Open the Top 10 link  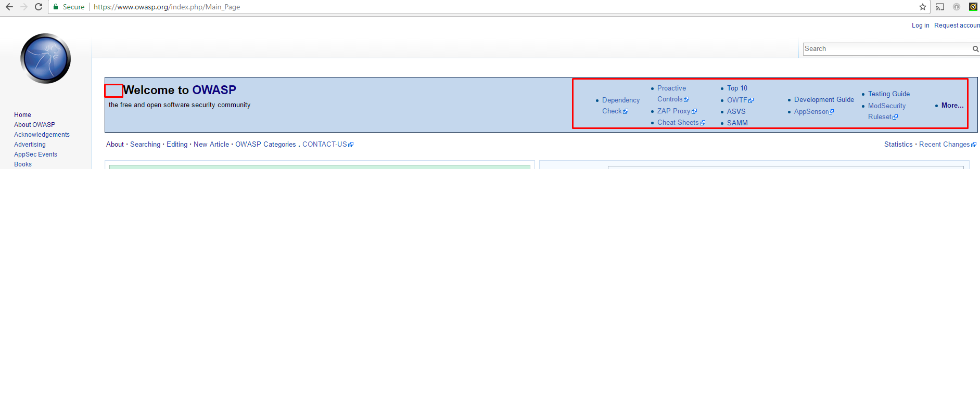click(737, 88)
